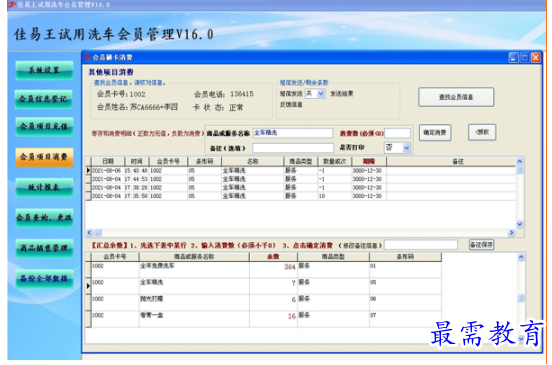
Task: Open the 系统设置 sidebar section
Action: pos(44,70)
